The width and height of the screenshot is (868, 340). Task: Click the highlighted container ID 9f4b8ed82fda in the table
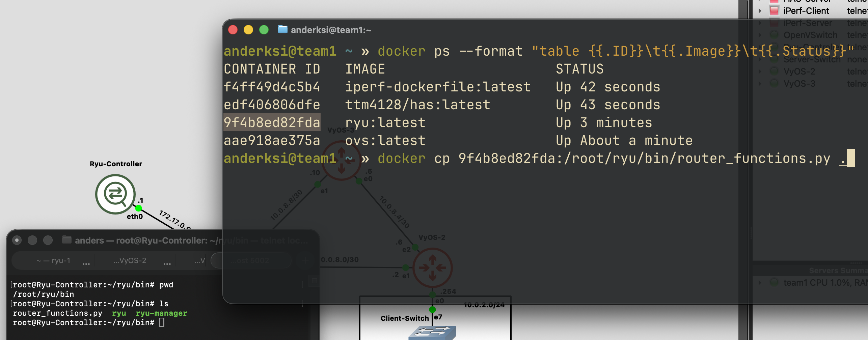[272, 122]
